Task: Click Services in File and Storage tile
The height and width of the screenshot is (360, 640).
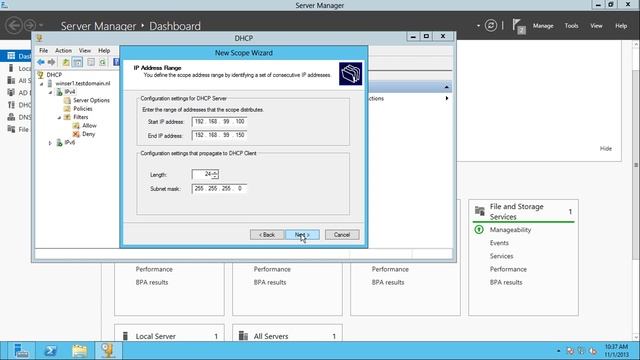Action: pyautogui.click(x=502, y=256)
